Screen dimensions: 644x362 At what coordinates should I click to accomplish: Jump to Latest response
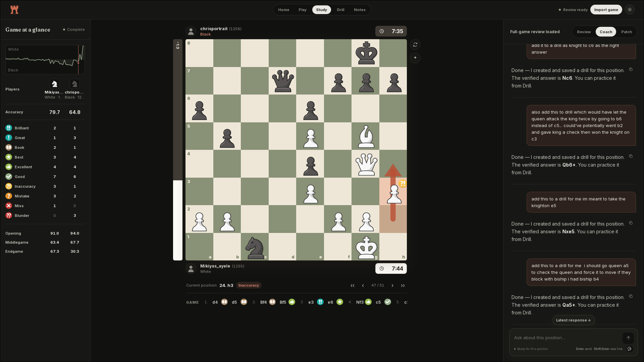pos(574,320)
